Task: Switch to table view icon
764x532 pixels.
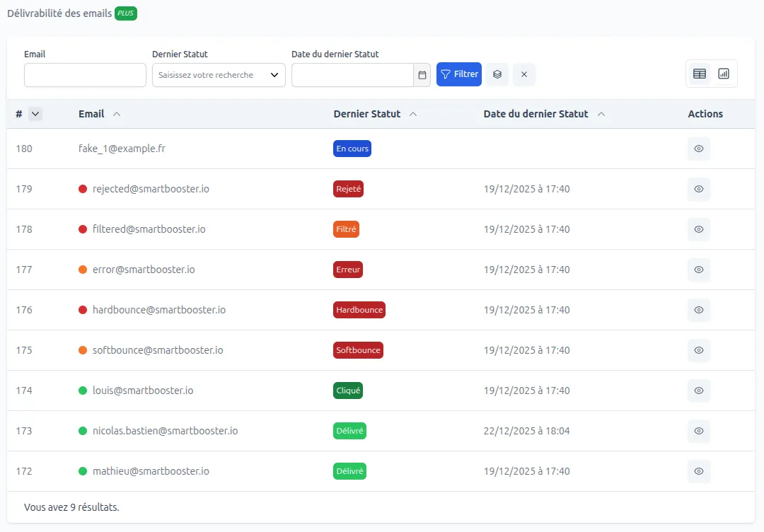Action: point(699,73)
